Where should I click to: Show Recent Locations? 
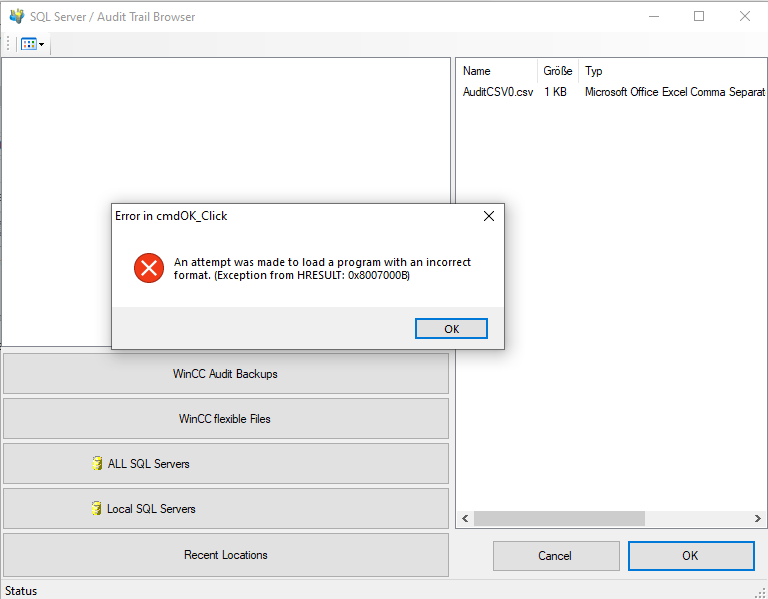(x=225, y=555)
